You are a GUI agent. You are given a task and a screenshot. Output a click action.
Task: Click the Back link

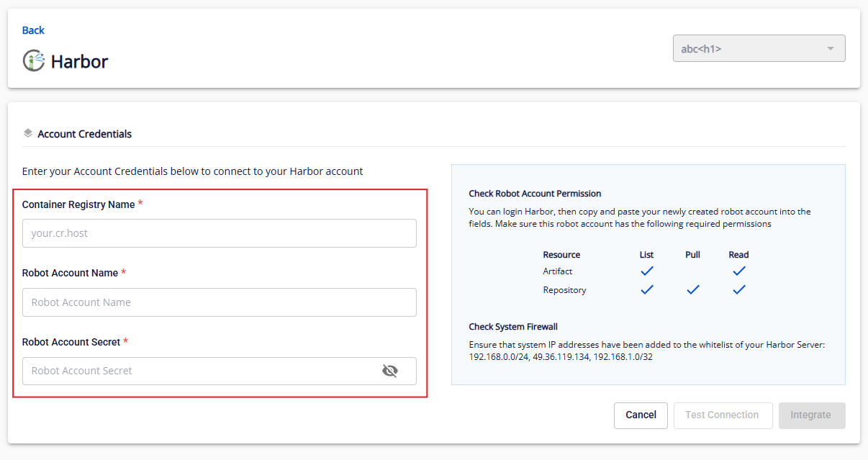coord(33,30)
